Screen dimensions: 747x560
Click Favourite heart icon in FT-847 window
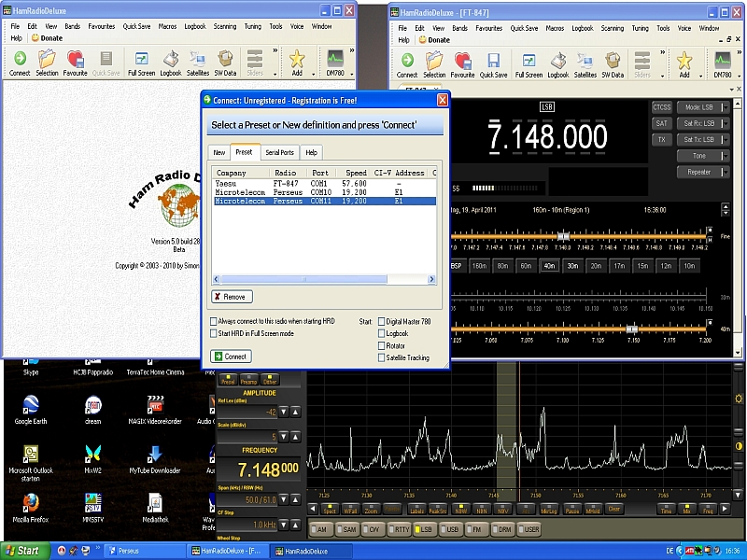click(x=462, y=65)
